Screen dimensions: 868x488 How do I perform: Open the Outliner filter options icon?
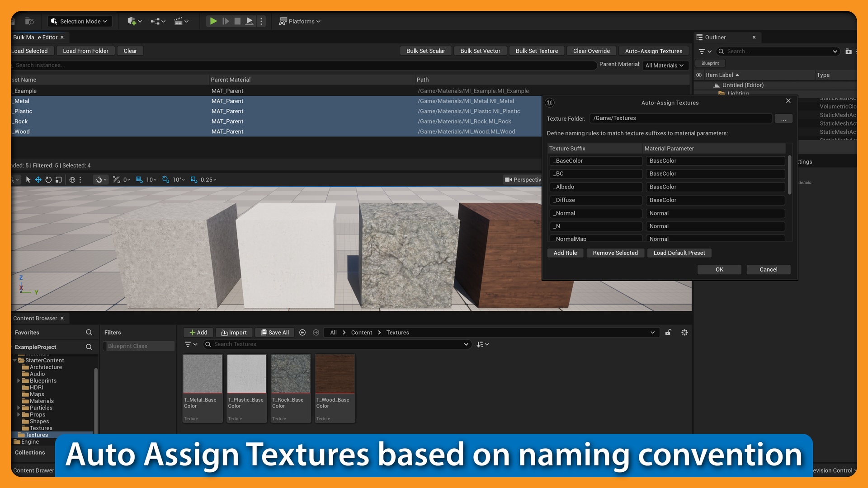tap(705, 52)
